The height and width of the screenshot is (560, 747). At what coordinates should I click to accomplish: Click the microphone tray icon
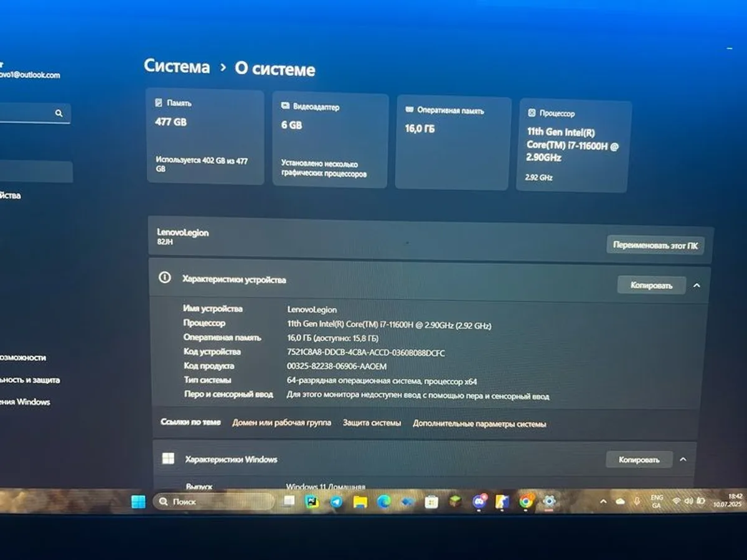(637, 501)
